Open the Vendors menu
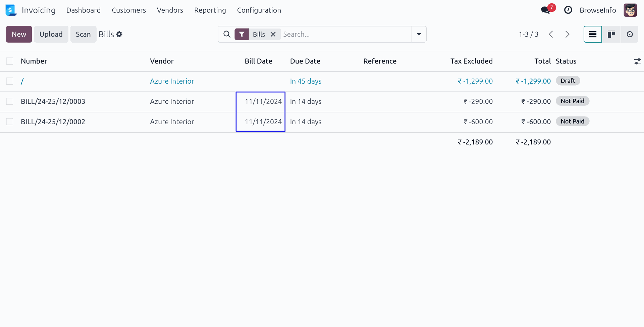 [170, 10]
